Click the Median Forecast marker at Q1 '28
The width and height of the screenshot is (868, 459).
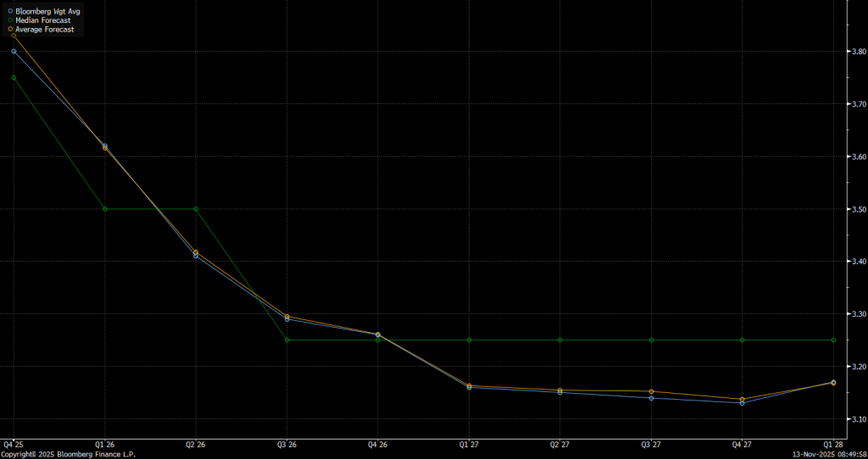click(x=833, y=340)
